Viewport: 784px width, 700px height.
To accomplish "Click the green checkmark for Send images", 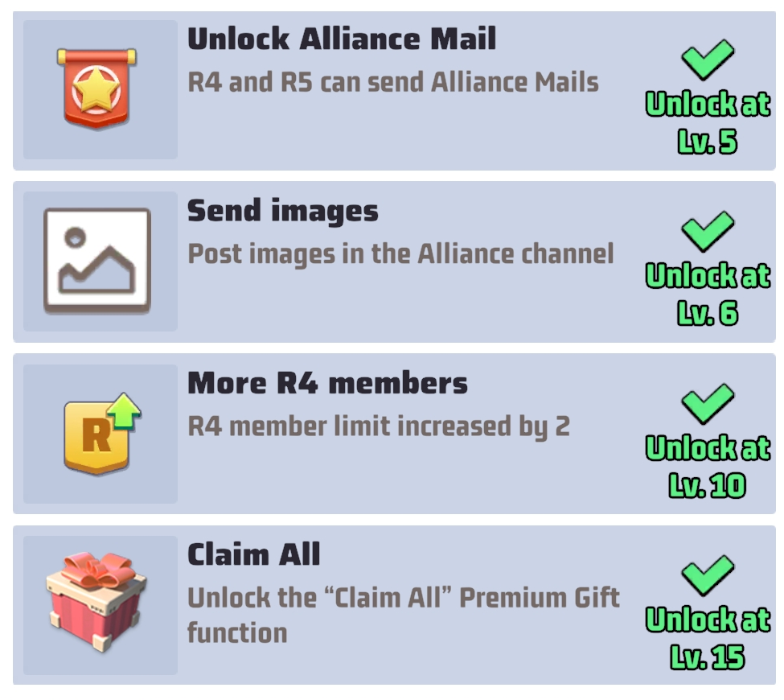I will [708, 231].
